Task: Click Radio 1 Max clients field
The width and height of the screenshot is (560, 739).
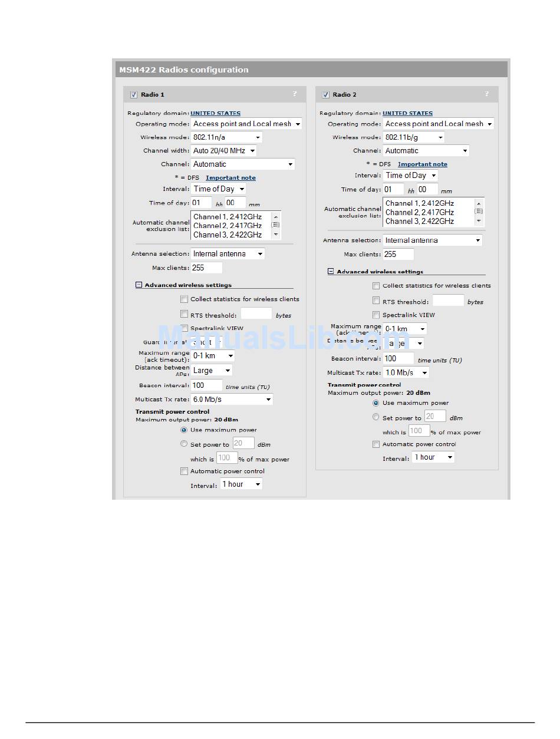Action: (x=206, y=268)
